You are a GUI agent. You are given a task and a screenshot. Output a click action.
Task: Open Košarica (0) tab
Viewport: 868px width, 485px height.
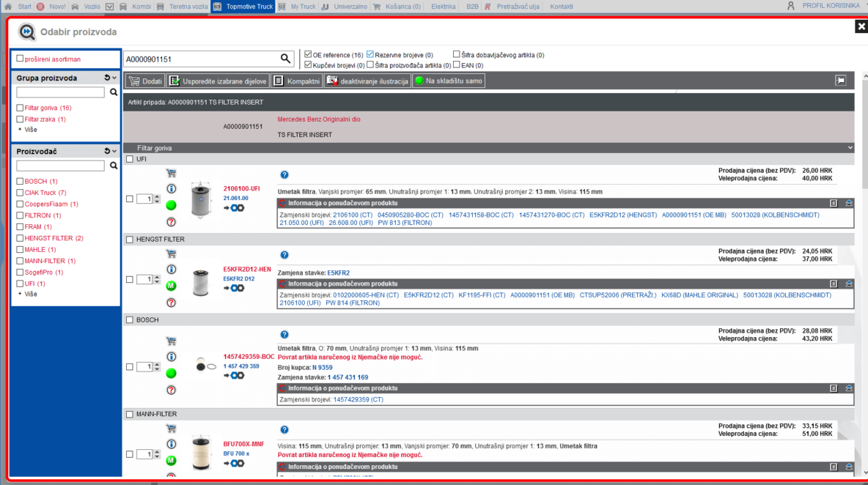click(403, 6)
